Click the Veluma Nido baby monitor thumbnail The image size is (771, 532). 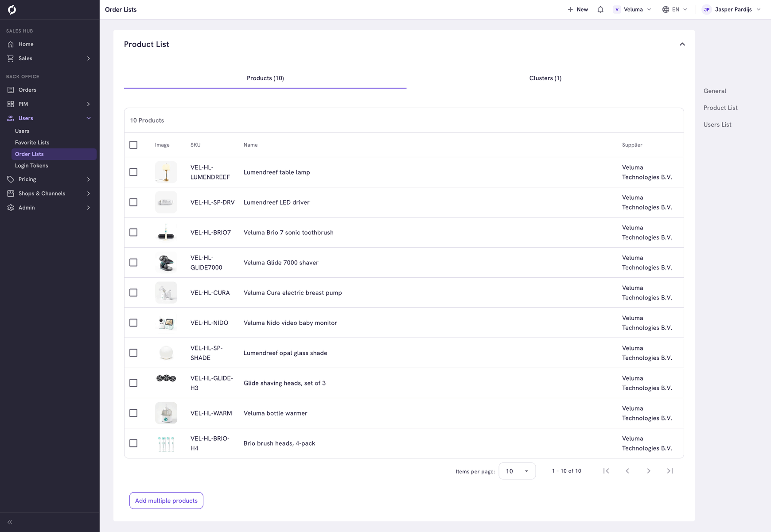(166, 323)
